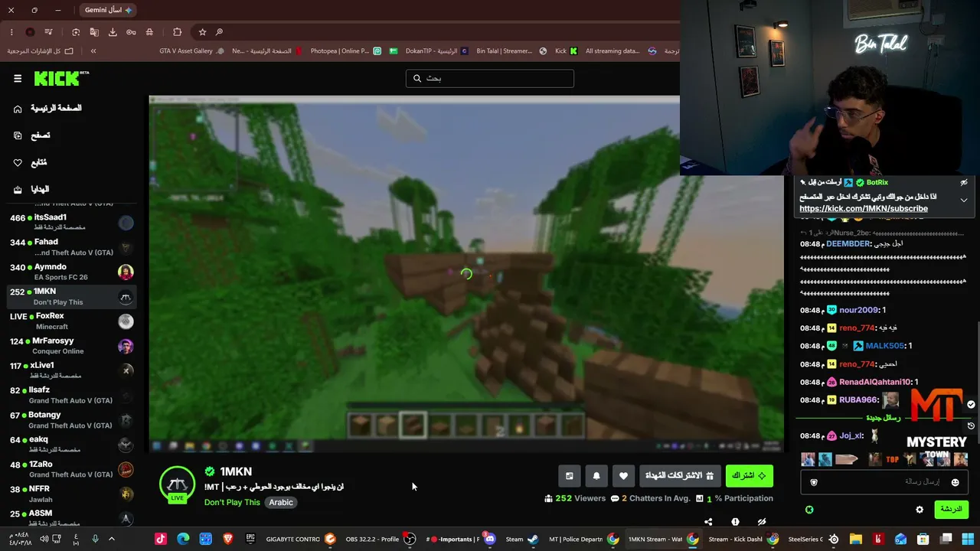This screenshot has height=551, width=980.
Task: Click the chat message input field
Action: tap(884, 482)
